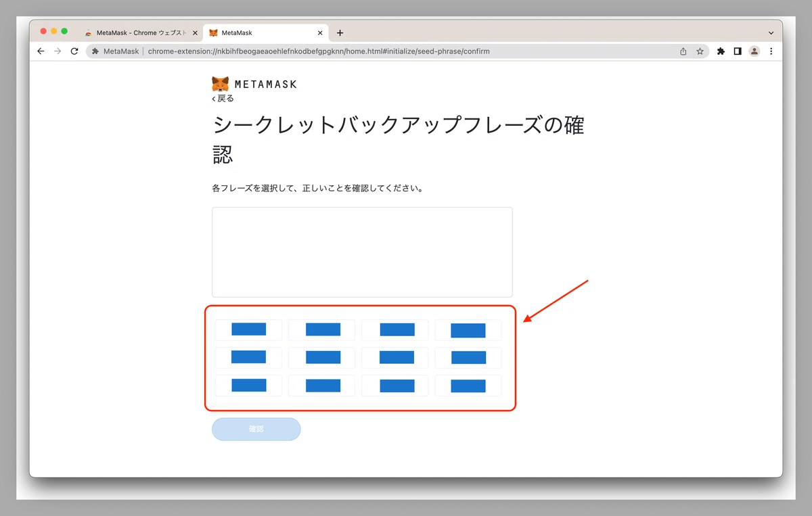Switch to the MetaMask – Chrome ウェブストア tab
812x516 pixels.
(x=141, y=32)
